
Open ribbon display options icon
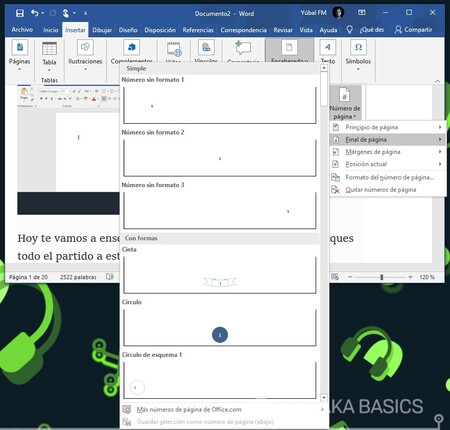tap(362, 13)
